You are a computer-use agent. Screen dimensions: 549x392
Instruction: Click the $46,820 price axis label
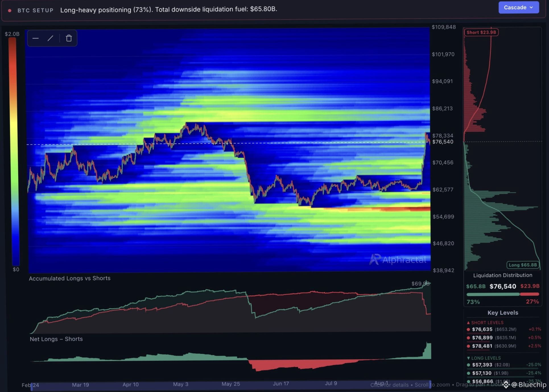tap(443, 243)
